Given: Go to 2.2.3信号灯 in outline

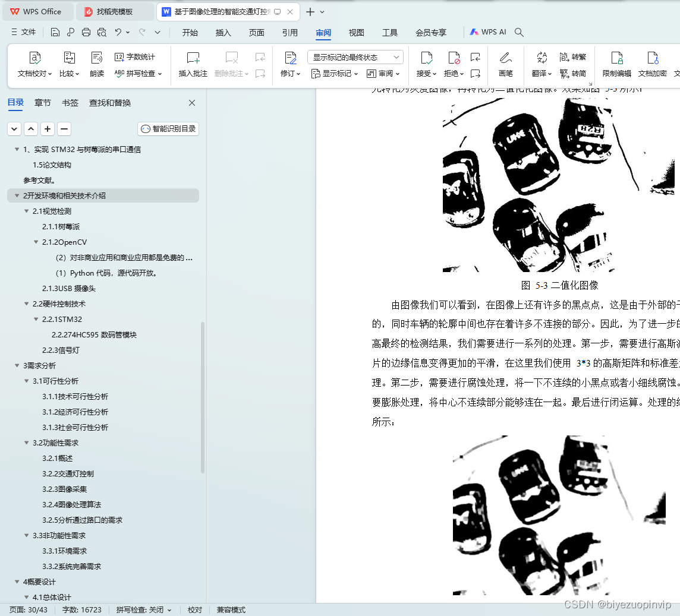Looking at the screenshot, I should [61, 350].
